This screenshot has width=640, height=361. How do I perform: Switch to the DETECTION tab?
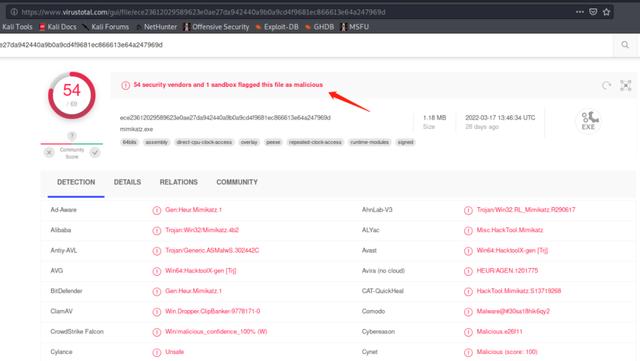pyautogui.click(x=76, y=182)
